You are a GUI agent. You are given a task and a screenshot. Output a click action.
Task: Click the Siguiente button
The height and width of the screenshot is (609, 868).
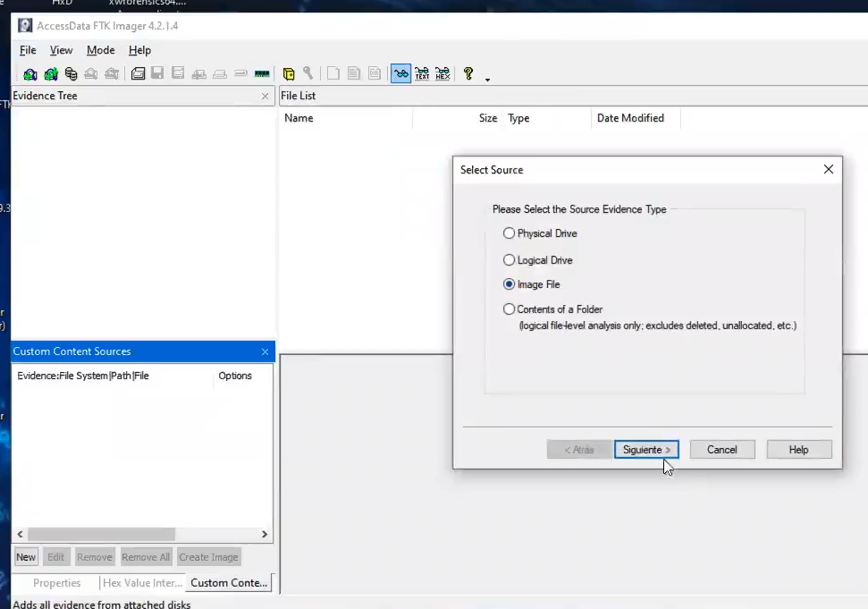pos(646,450)
